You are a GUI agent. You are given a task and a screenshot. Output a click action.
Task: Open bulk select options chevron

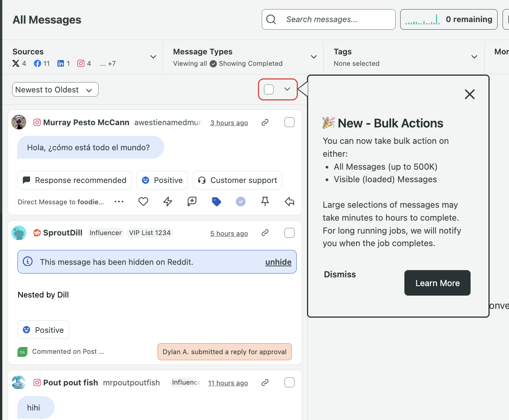click(287, 89)
